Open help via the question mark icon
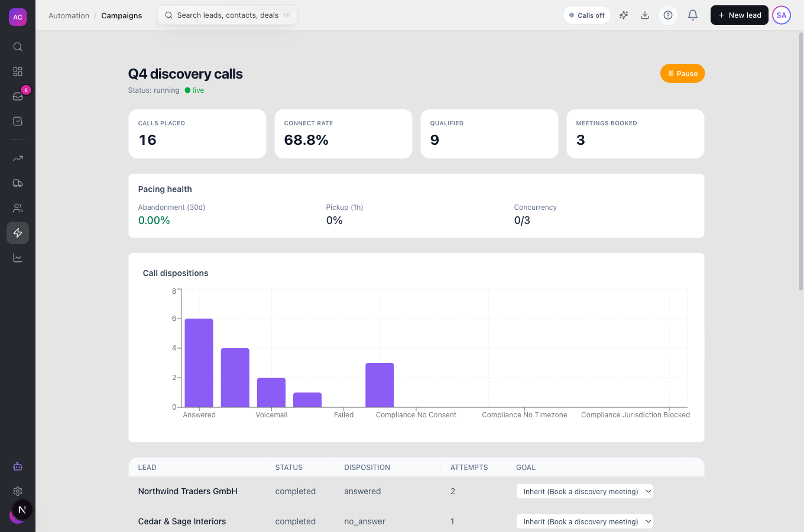 click(668, 15)
